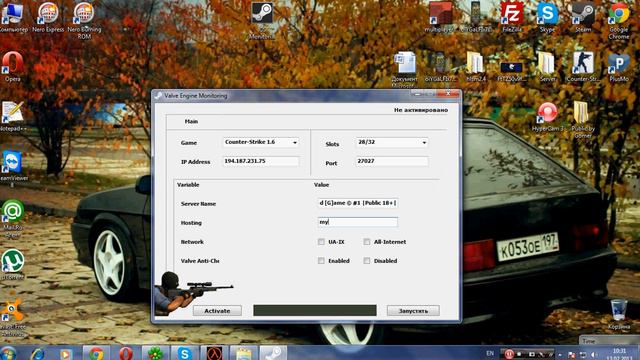The width and height of the screenshot is (640, 360).
Task: Launch Google Chrome desktop shortcut
Action: click(619, 20)
